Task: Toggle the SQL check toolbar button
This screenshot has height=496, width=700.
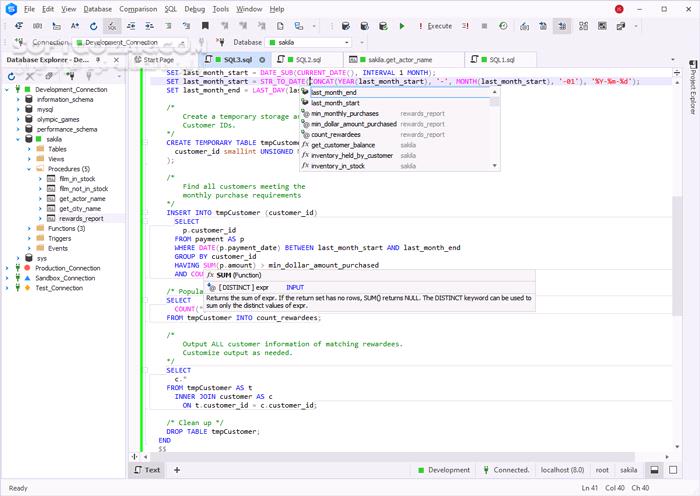Action: [x=112, y=26]
